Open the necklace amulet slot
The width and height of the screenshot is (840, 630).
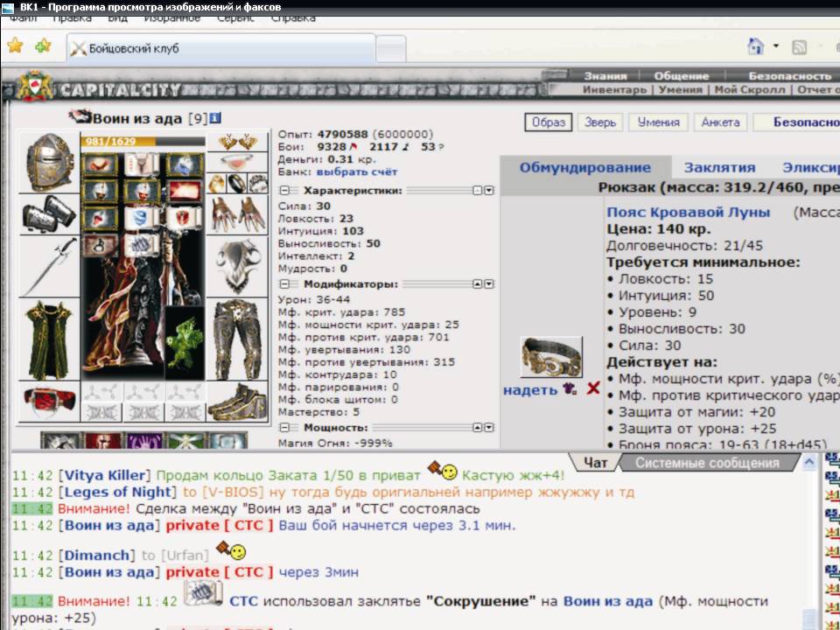(x=237, y=163)
